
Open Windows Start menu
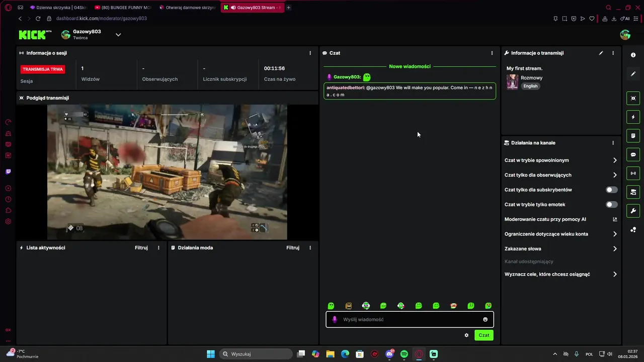(x=211, y=354)
